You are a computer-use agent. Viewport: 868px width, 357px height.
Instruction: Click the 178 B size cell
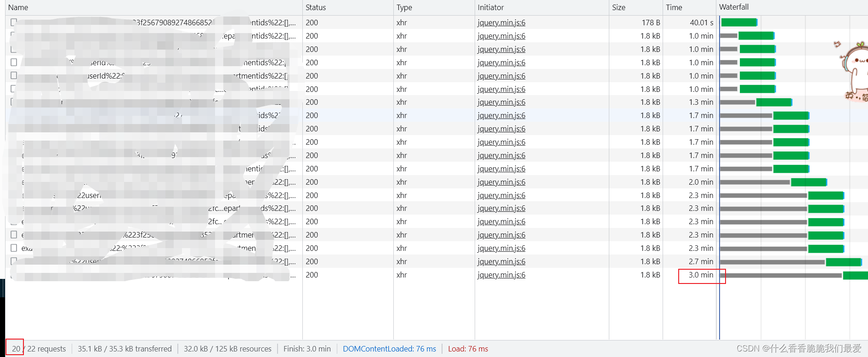point(651,23)
